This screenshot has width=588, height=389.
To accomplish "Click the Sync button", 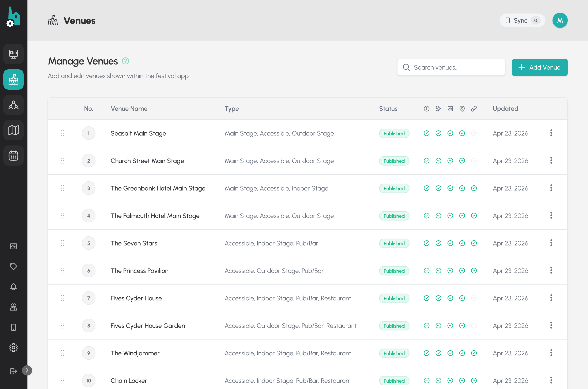I will pos(522,20).
